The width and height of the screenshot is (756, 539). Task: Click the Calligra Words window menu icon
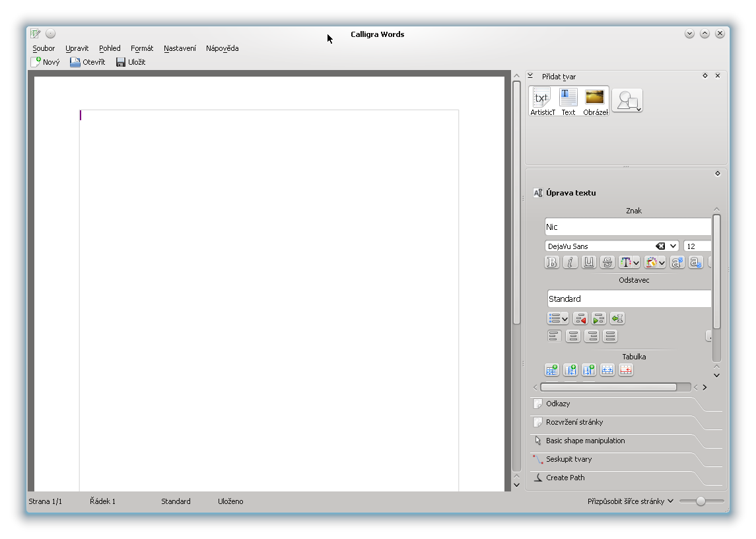[x=36, y=33]
